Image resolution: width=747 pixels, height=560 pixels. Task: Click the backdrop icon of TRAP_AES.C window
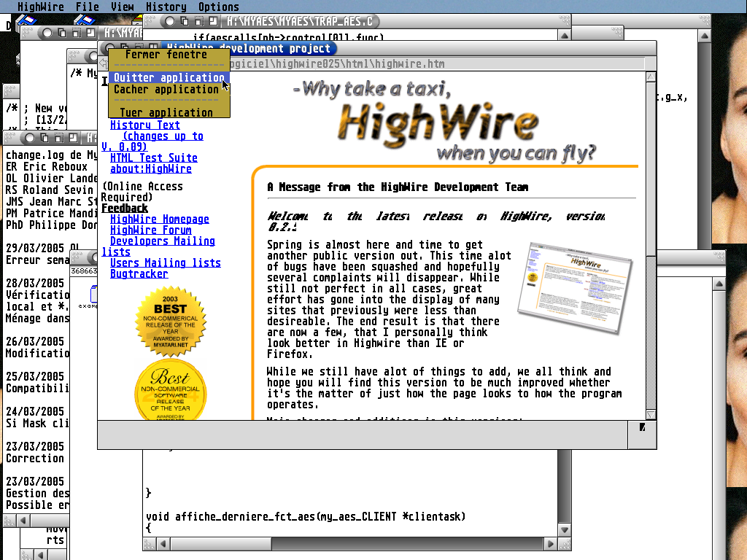click(x=185, y=21)
